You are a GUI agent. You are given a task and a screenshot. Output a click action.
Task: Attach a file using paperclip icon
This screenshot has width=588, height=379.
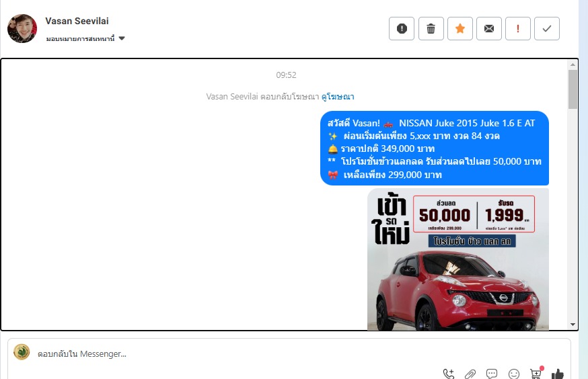[470, 374]
